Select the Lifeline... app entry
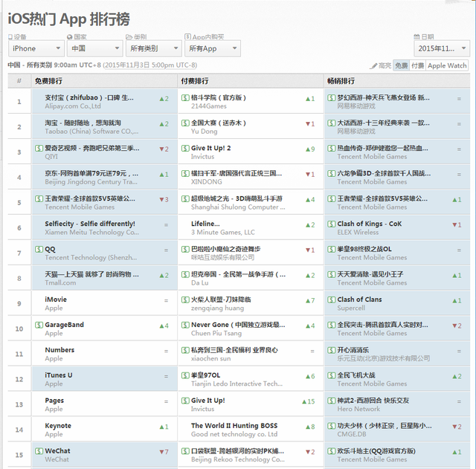Screen dimensions: 476x469 point(205,224)
